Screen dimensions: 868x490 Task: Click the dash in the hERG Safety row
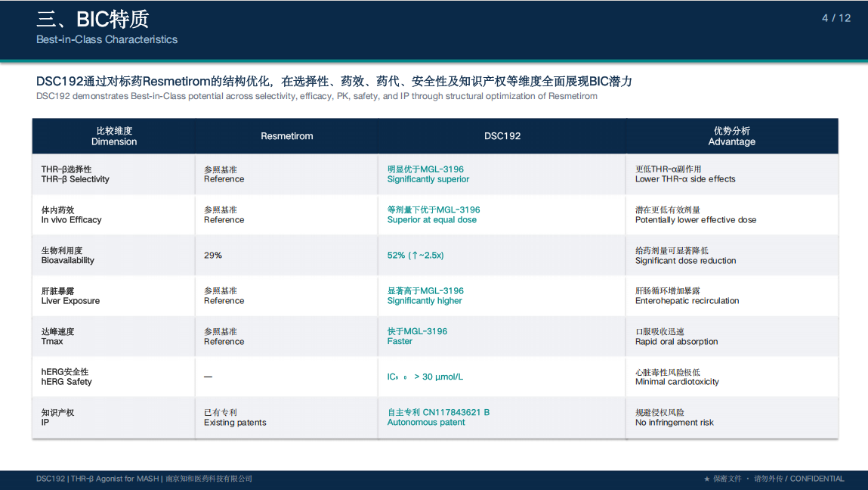click(209, 377)
